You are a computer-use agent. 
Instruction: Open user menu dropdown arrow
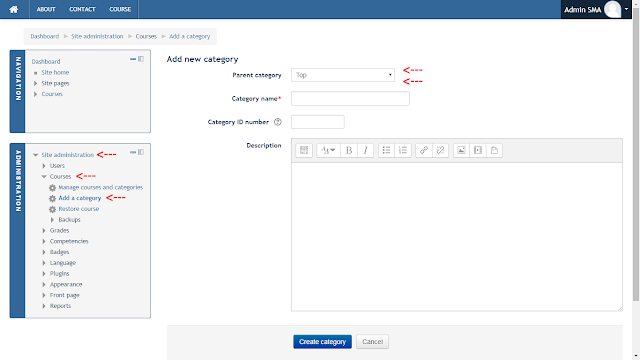626,9
